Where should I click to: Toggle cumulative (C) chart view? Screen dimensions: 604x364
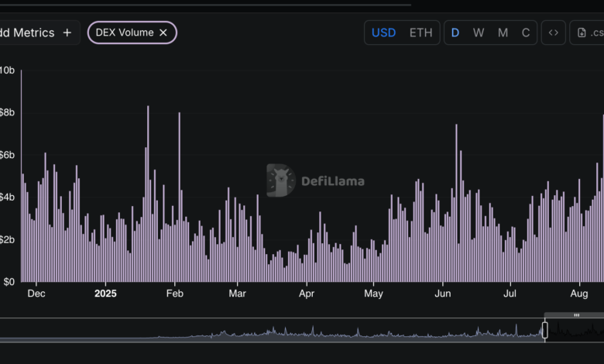click(526, 33)
